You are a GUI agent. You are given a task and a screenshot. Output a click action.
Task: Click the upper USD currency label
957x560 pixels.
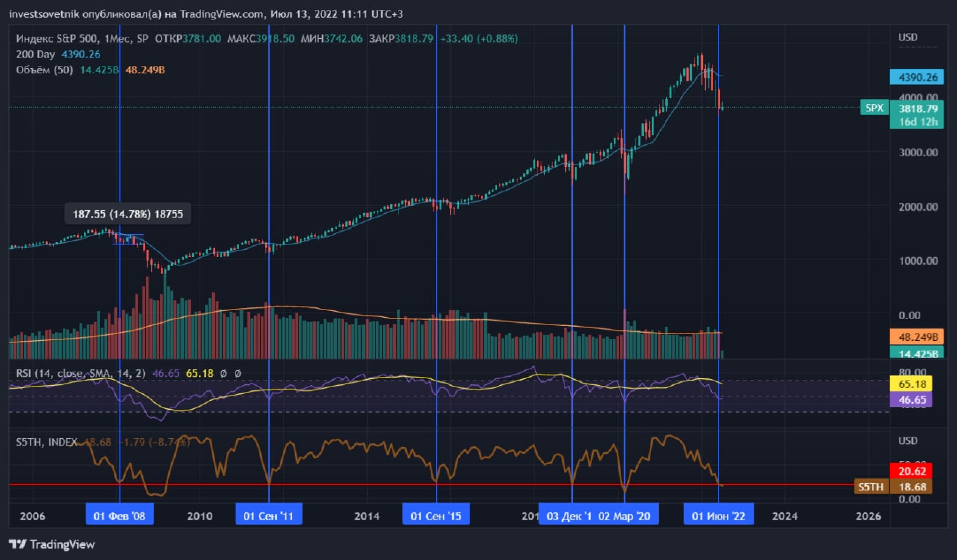[x=908, y=37]
